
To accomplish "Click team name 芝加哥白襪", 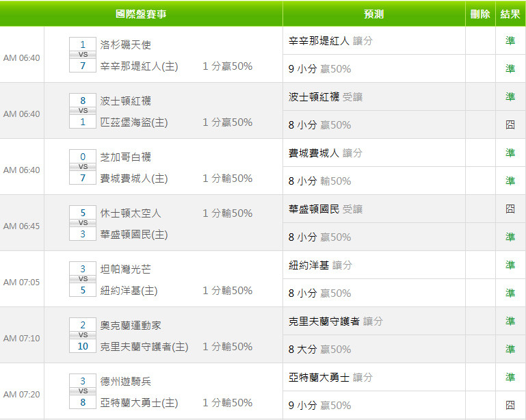I will [x=125, y=157].
